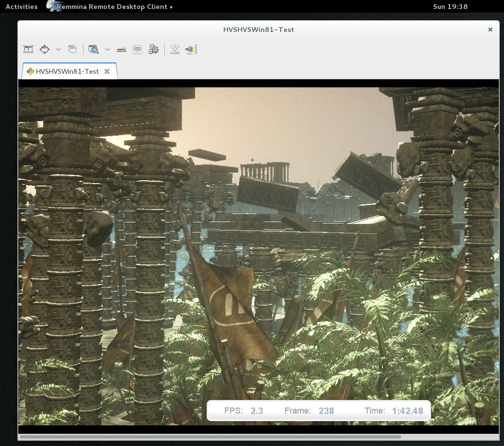Toggle the grab keyboard icon
The image size is (504, 446).
pyautogui.click(x=122, y=49)
